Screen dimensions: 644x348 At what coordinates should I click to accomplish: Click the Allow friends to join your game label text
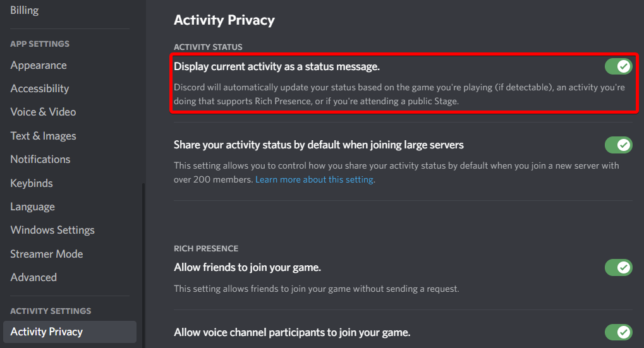point(247,267)
